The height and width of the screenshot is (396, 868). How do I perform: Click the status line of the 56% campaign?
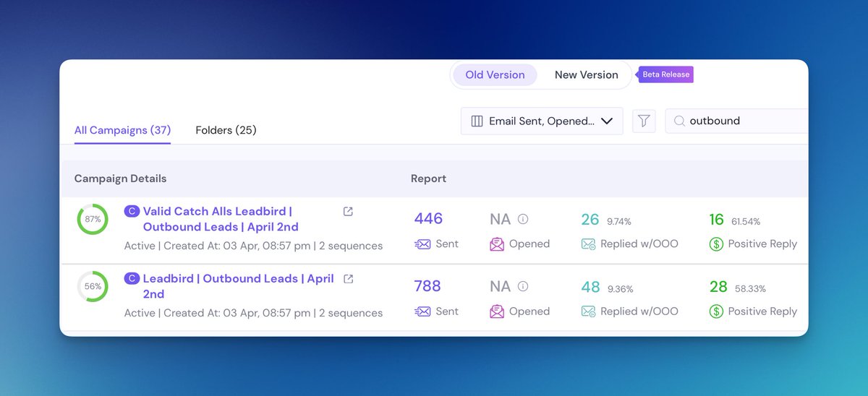pos(253,313)
